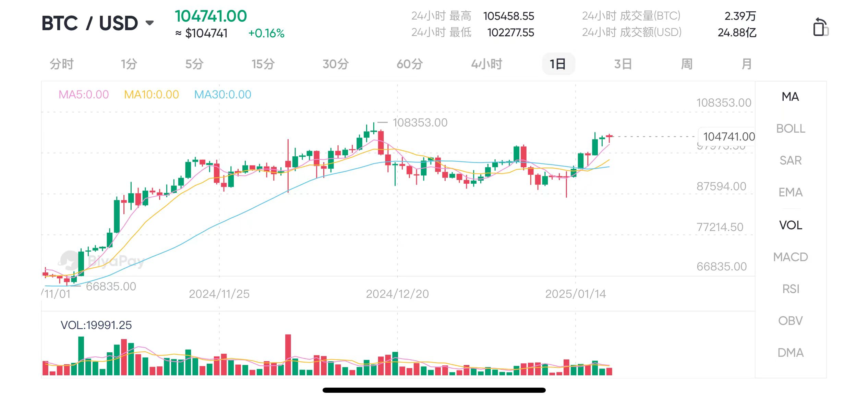Screen dimensions: 868x401
Task: Click the MA5 legend label
Action: click(84, 94)
